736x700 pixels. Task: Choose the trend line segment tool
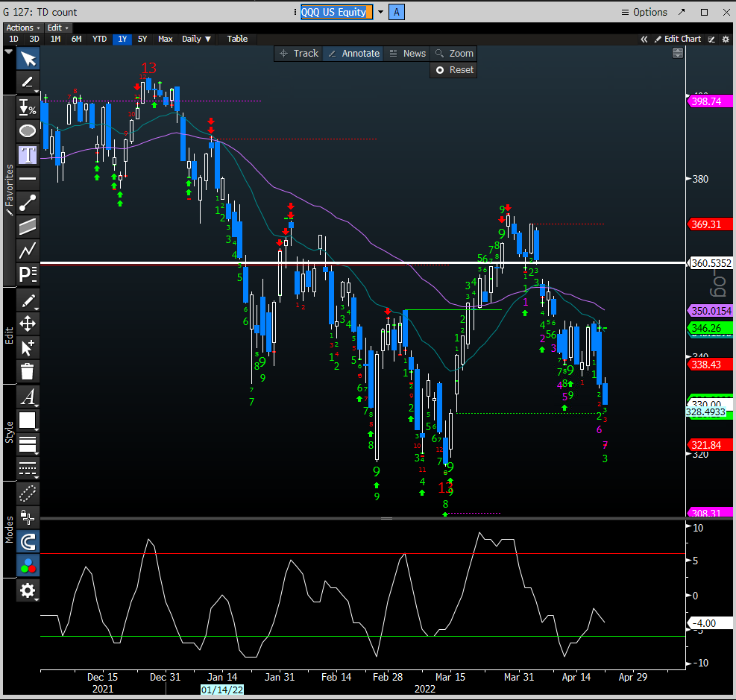pyautogui.click(x=28, y=203)
